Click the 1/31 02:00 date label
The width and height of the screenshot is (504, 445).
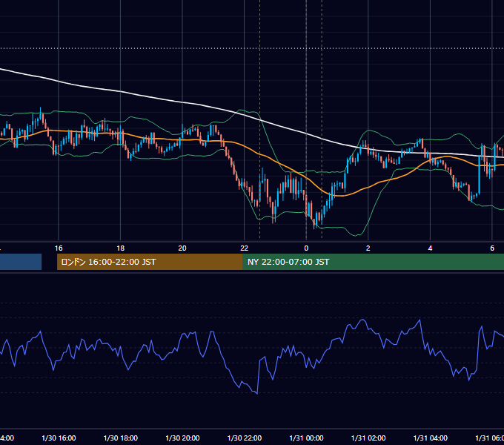click(368, 438)
